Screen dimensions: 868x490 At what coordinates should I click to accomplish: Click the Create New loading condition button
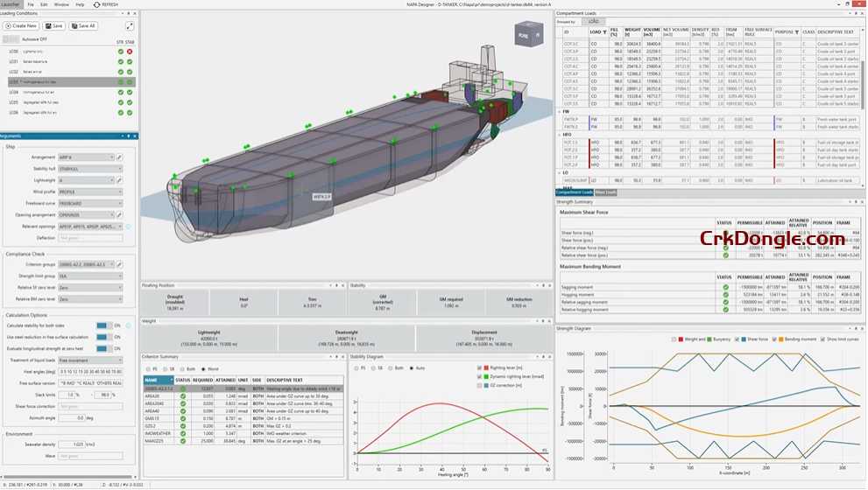(20, 25)
